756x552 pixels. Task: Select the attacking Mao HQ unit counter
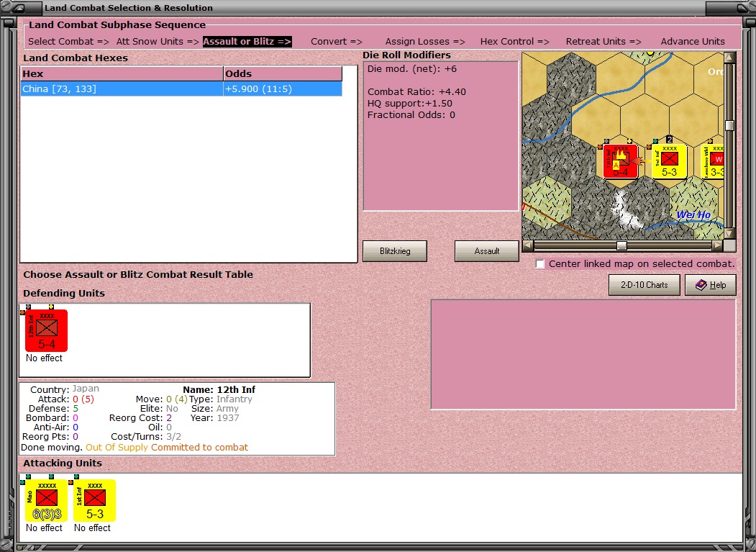click(46, 500)
